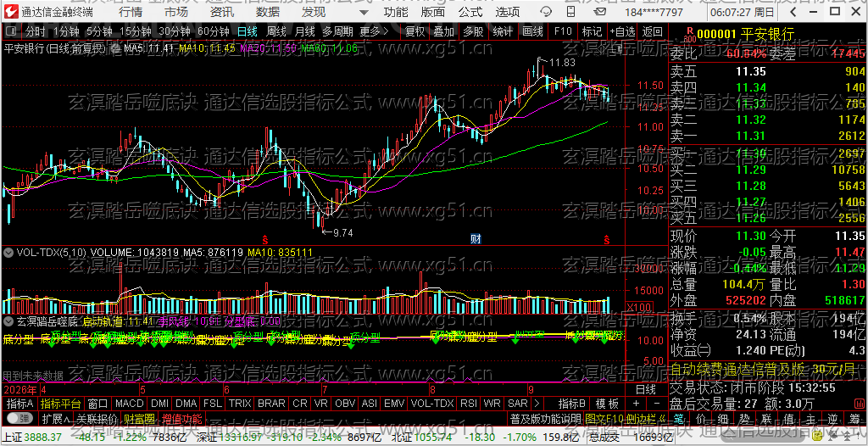
Task: Click the 标记 mark button
Action: 593,31
